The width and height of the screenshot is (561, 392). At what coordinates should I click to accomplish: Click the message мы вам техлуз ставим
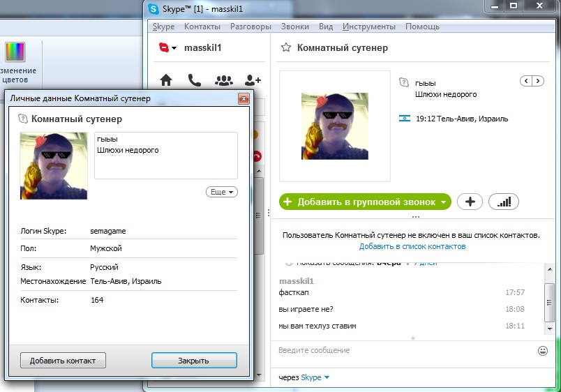pyautogui.click(x=317, y=326)
